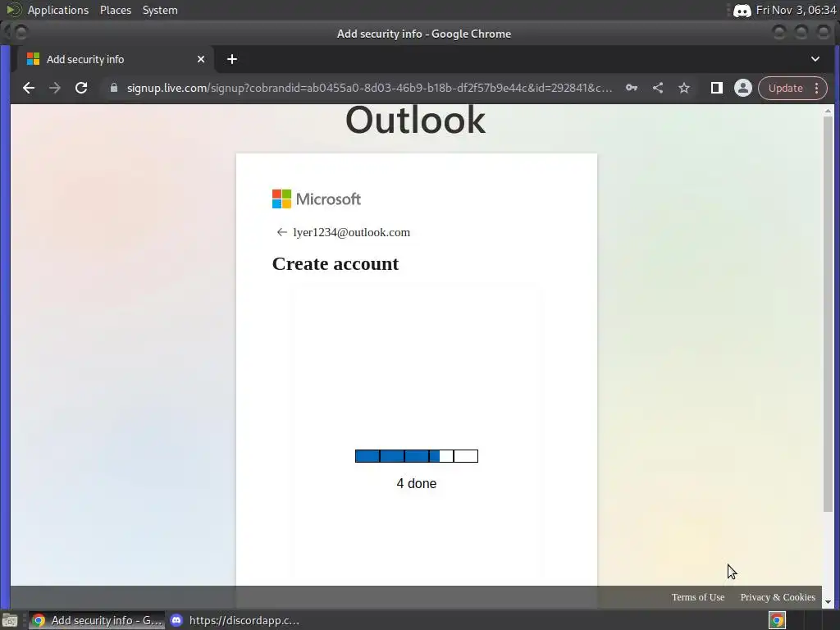Open Chrome side panel icon
The image size is (840, 630).
coord(717,88)
